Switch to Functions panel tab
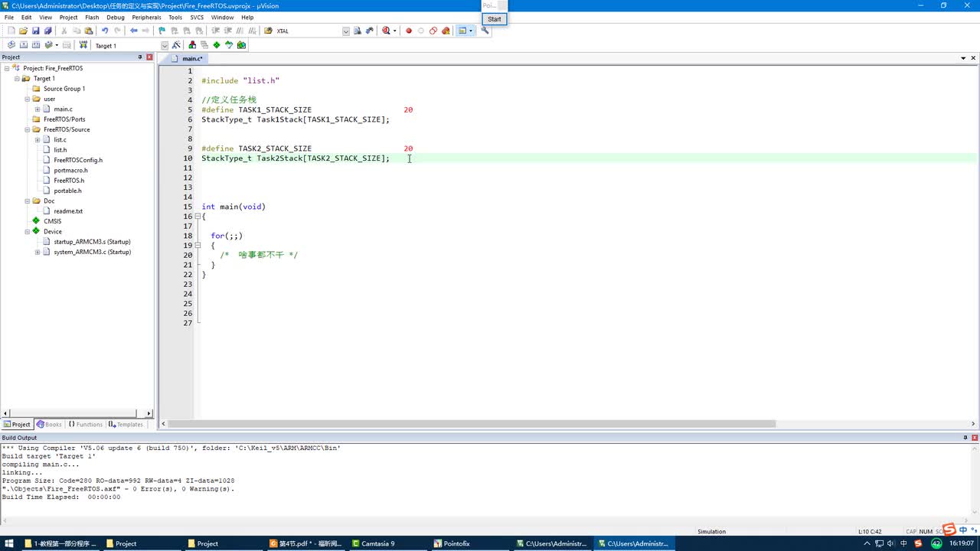This screenshot has height=551, width=980. tap(85, 424)
